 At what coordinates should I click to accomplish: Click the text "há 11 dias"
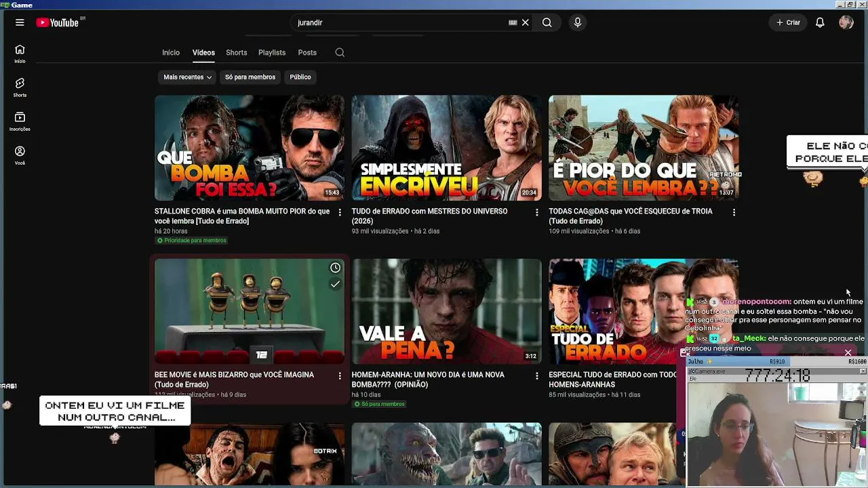tap(626, 394)
